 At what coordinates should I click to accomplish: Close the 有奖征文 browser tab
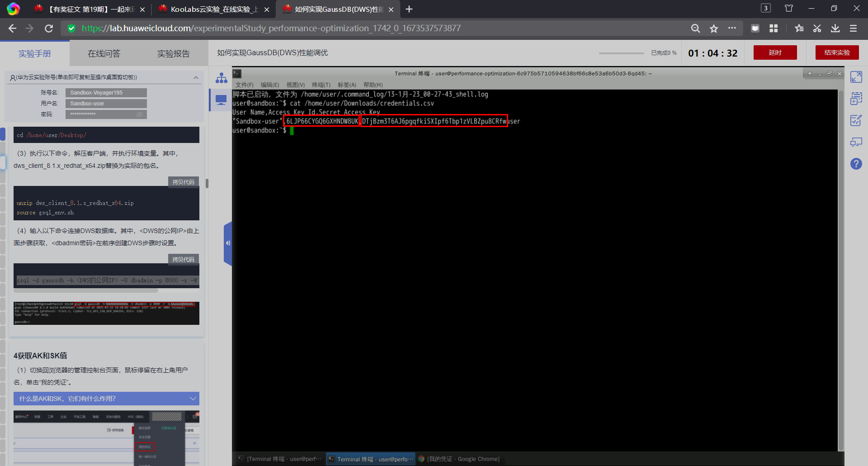click(142, 10)
